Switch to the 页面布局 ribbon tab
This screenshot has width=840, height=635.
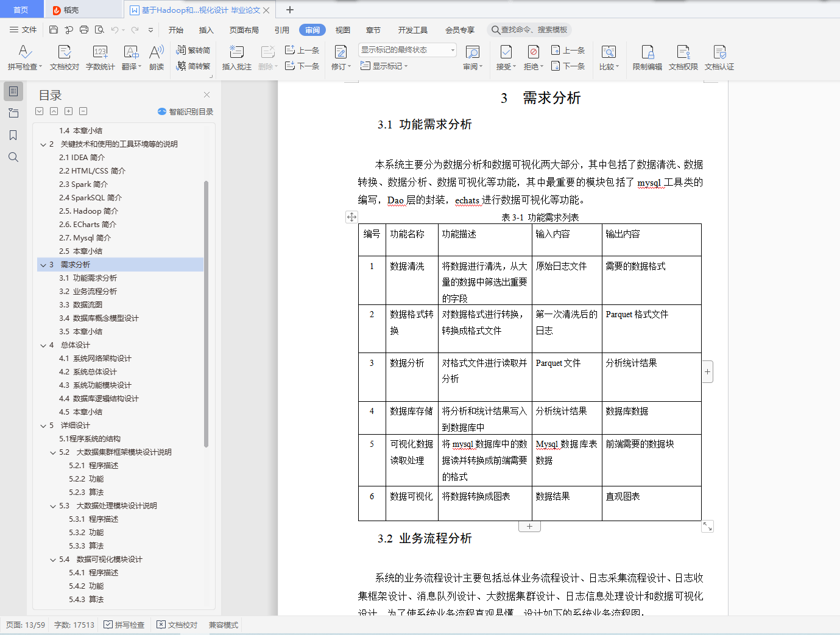tap(244, 30)
